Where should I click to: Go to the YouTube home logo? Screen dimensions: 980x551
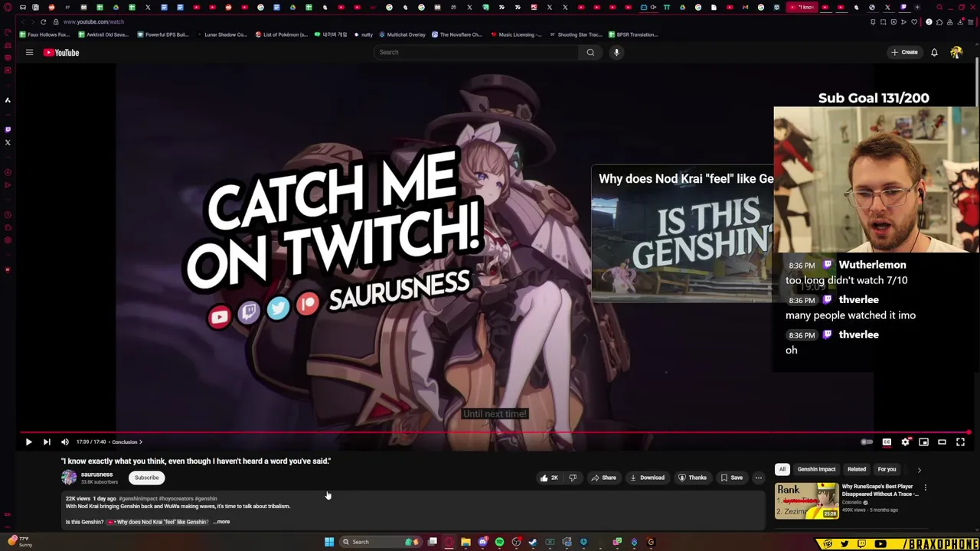tap(61, 52)
